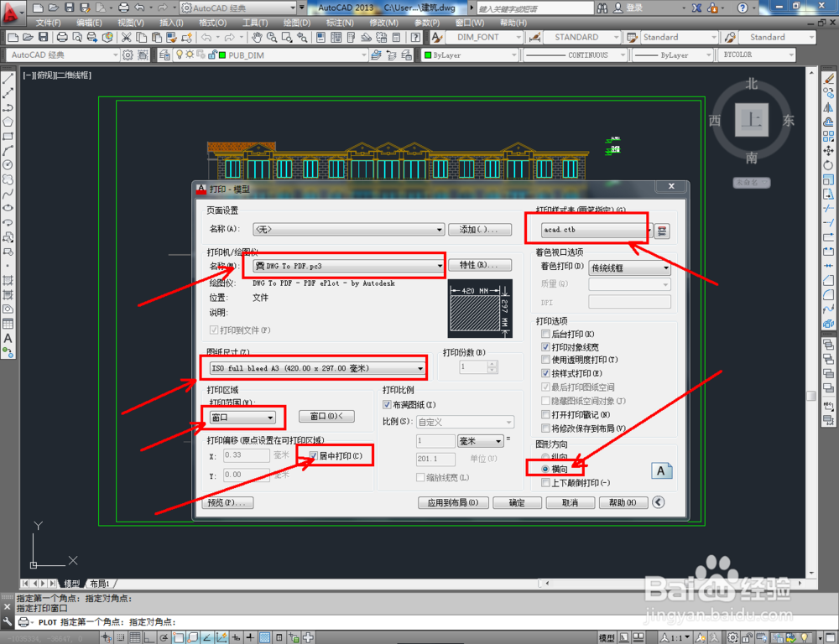Click the Zoom Realtime magnifier icon
The height and width of the screenshot is (644, 839).
(x=273, y=37)
